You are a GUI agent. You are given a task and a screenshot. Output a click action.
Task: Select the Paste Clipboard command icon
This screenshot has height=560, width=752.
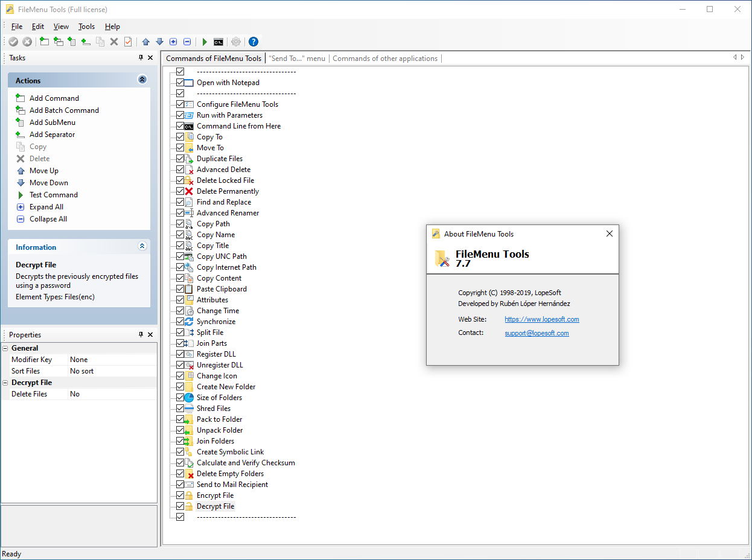189,289
